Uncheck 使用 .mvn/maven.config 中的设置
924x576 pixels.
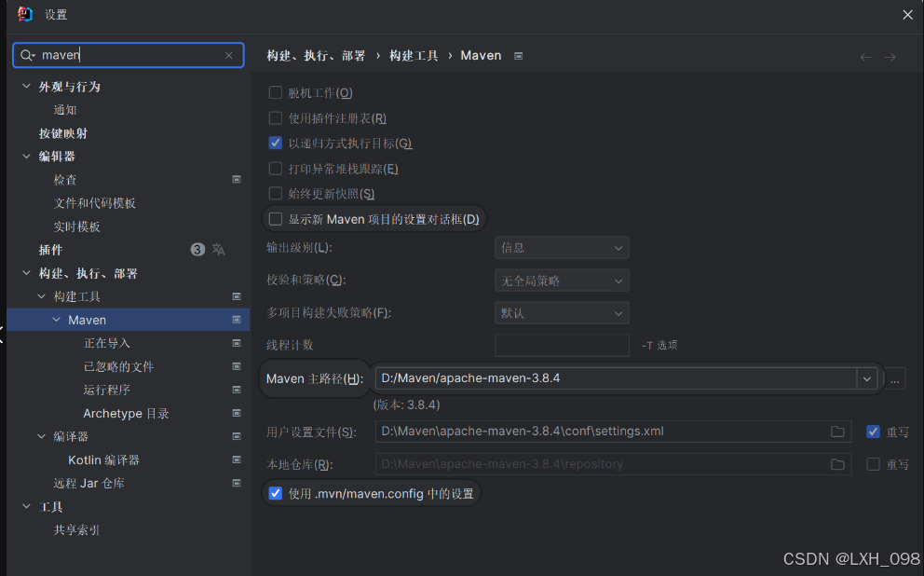[275, 493]
